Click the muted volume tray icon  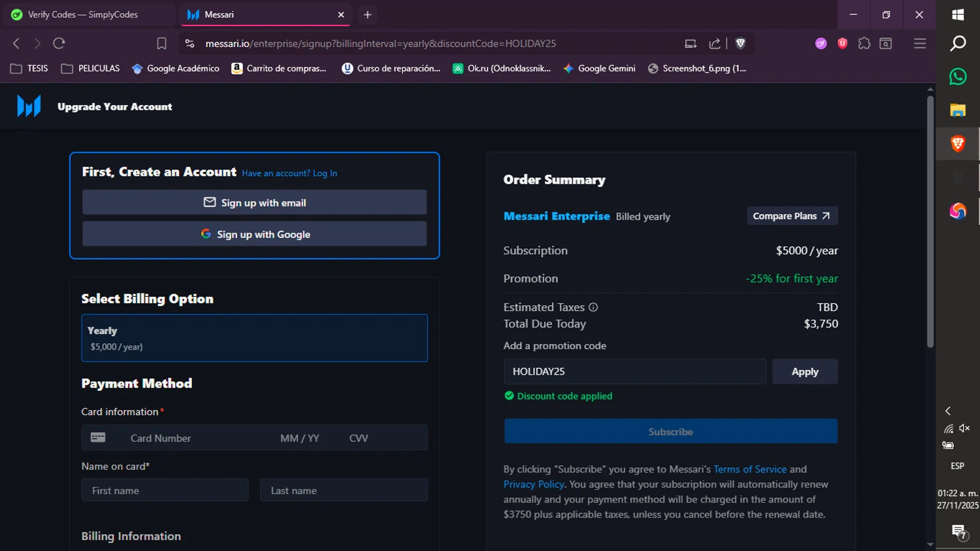[965, 428]
